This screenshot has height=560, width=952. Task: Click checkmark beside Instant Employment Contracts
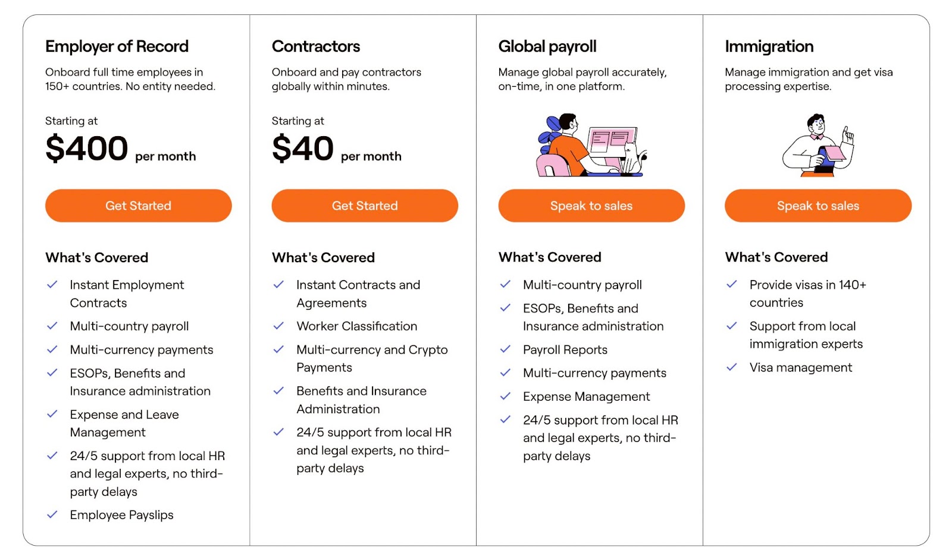[x=52, y=285]
